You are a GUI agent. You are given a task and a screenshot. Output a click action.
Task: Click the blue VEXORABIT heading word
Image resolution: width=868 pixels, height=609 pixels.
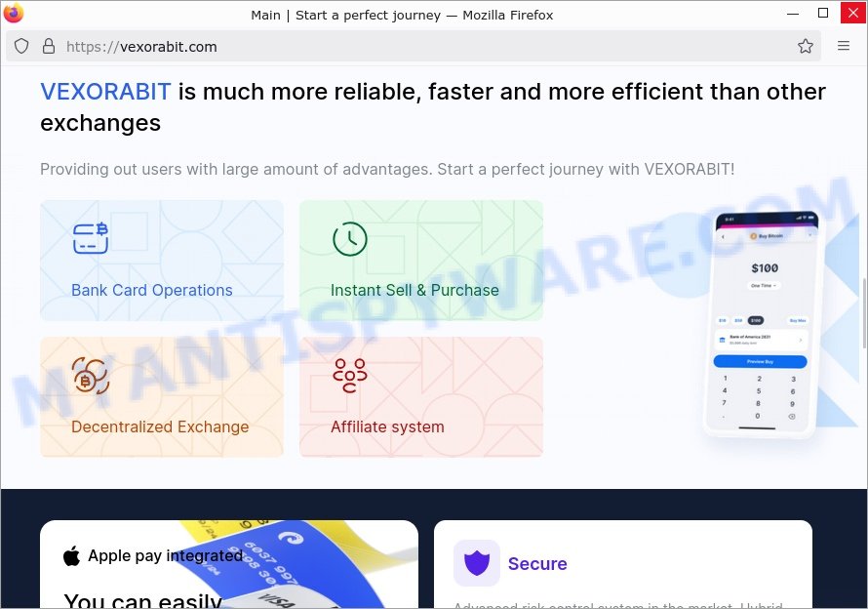[x=105, y=92]
